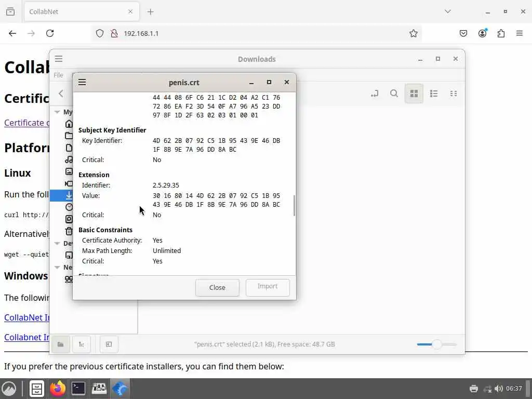Launch the terminal from taskbar
Viewport: 532px width, 399px height.
pyautogui.click(x=78, y=389)
